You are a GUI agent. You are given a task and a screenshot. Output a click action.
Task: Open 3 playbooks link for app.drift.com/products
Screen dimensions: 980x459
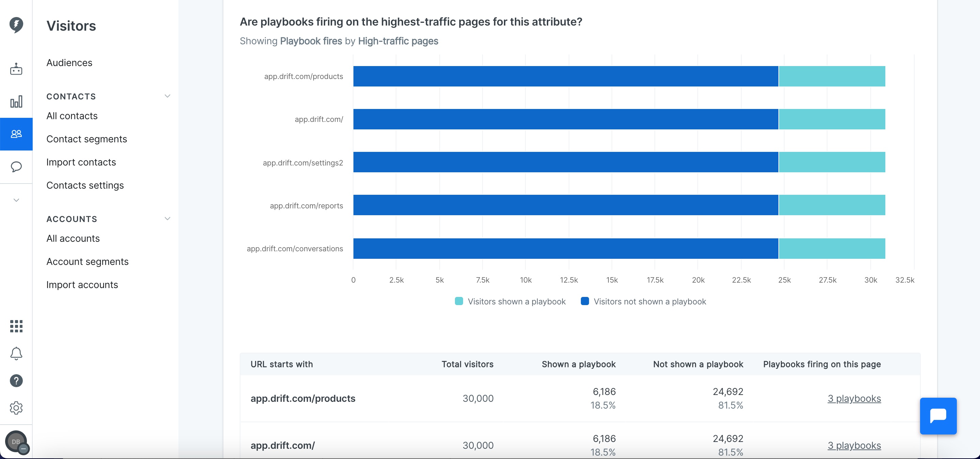pyautogui.click(x=854, y=398)
